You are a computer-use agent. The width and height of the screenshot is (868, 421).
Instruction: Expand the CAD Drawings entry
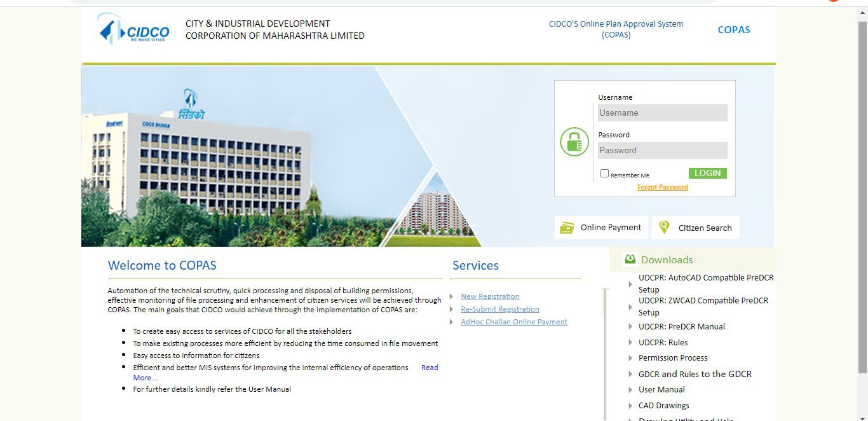(663, 405)
